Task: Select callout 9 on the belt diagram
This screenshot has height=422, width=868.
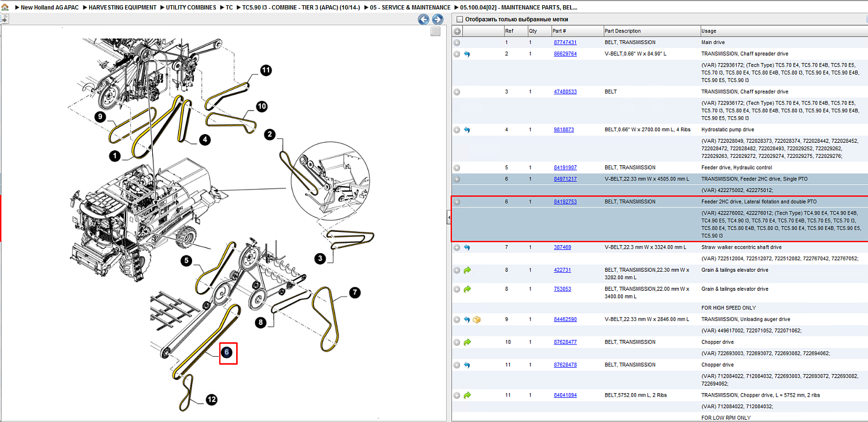Action: click(x=101, y=117)
